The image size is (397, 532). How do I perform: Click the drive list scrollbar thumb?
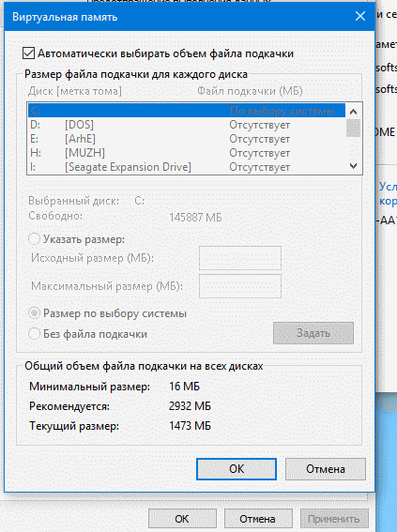353,128
